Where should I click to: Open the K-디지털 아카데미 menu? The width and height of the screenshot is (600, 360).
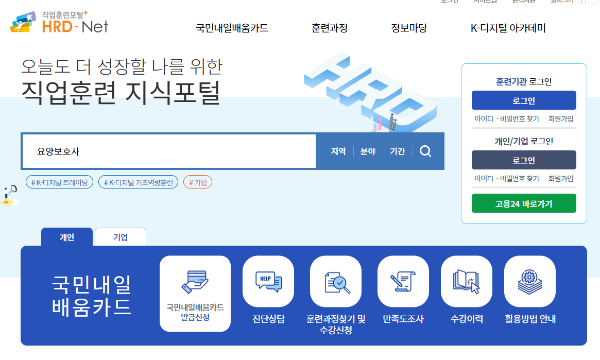coord(508,28)
